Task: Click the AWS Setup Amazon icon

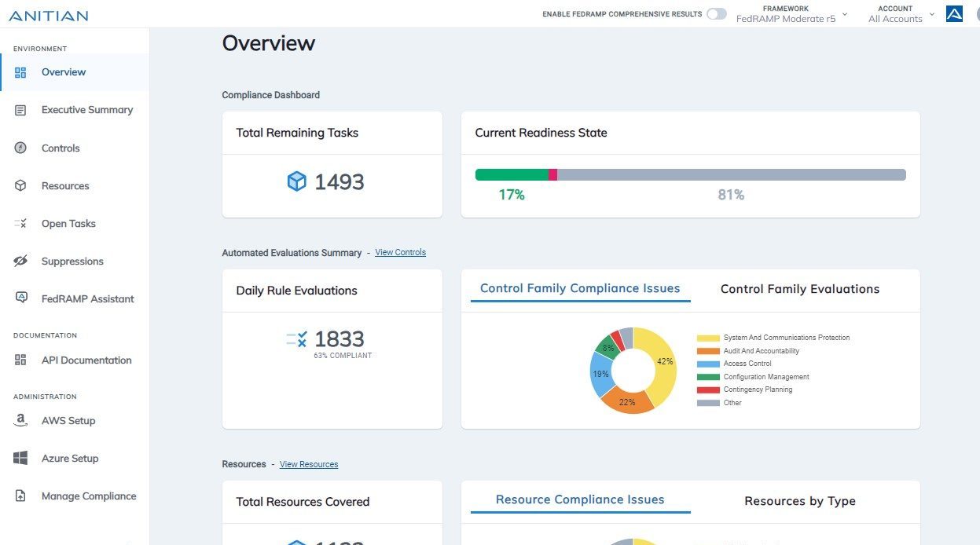Action: click(20, 421)
